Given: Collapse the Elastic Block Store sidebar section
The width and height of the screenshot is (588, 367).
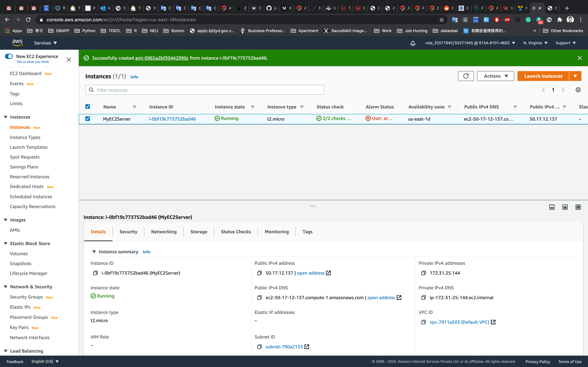Looking at the screenshot, I should click(x=6, y=243).
